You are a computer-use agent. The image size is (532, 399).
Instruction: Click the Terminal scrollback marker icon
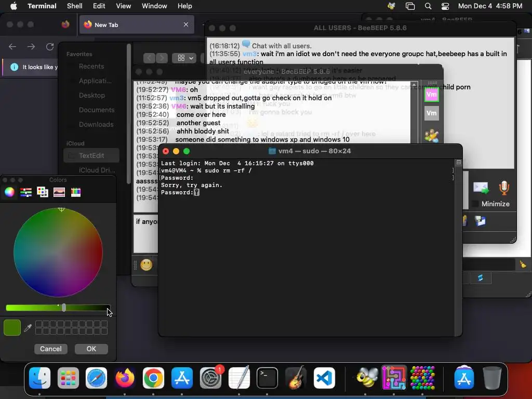click(x=458, y=163)
